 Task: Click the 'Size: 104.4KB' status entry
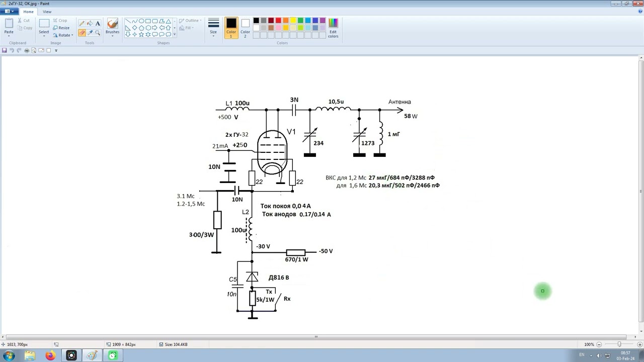tap(173, 344)
